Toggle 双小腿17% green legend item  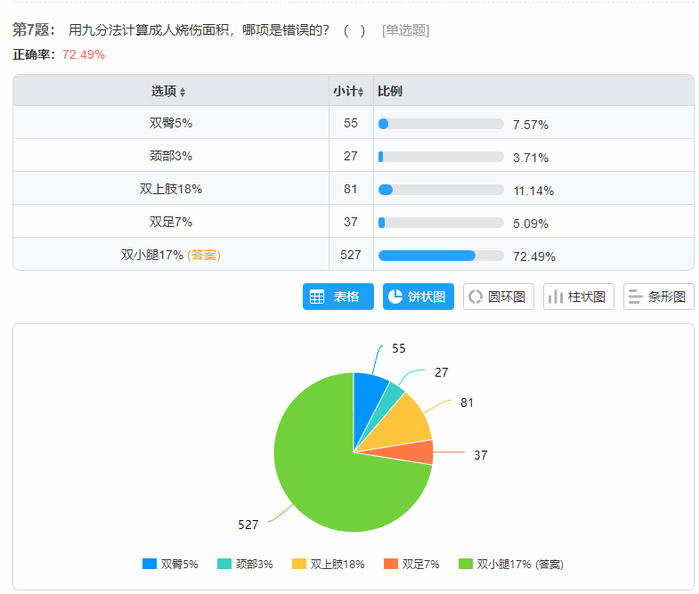465,564
